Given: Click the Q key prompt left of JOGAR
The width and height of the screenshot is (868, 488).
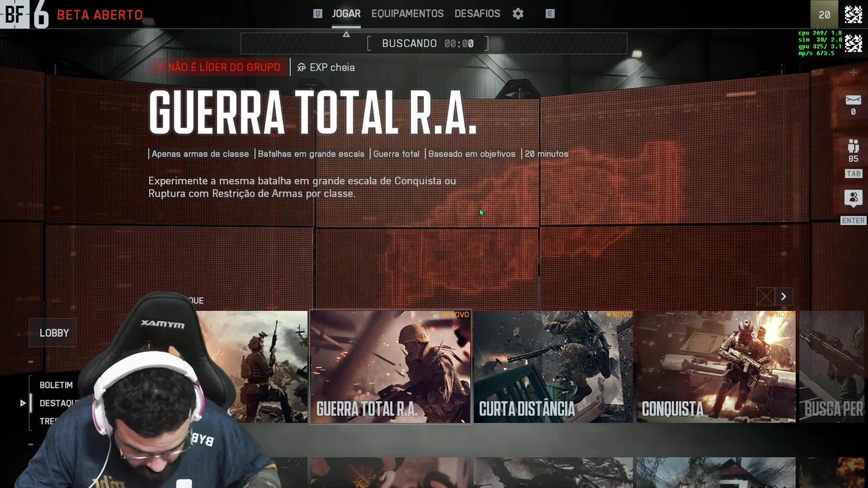Looking at the screenshot, I should pos(317,14).
